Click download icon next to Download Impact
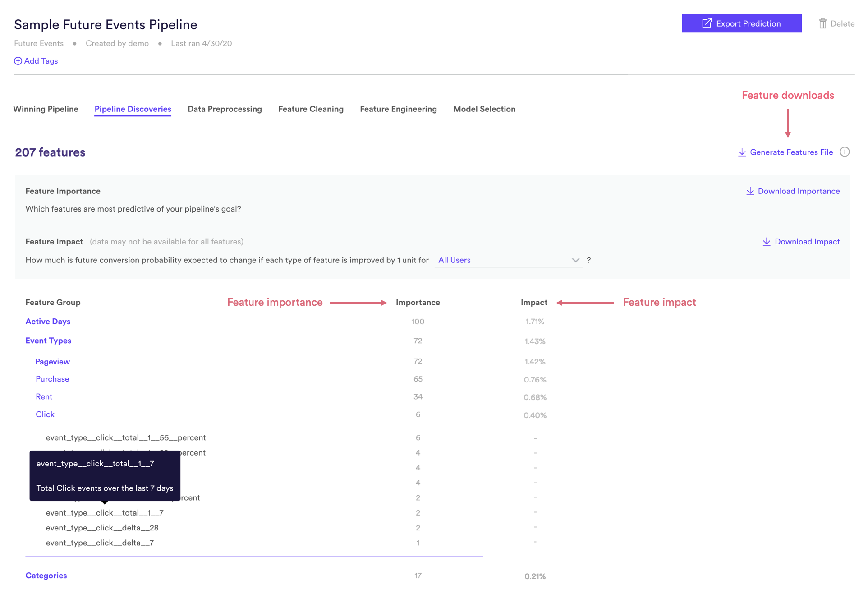Image resolution: width=868 pixels, height=594 pixels. tap(767, 242)
